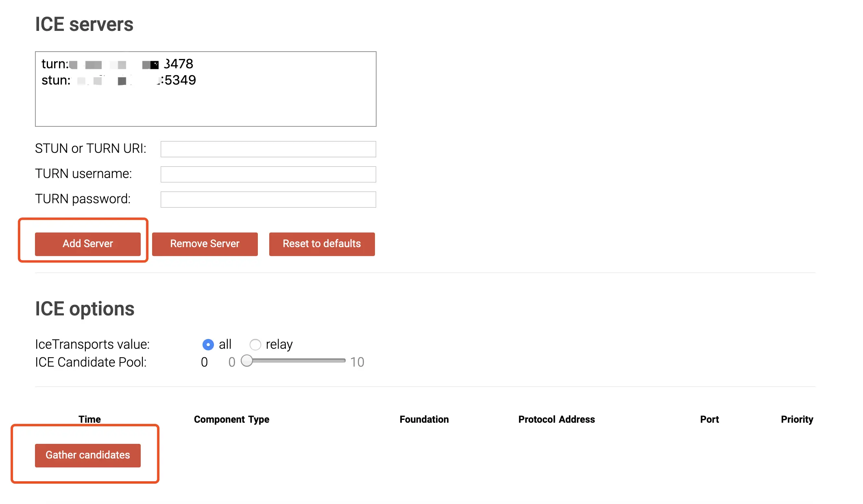The image size is (863, 504).
Task: Click the ICE Candidate Pool slider handle
Action: (x=247, y=361)
